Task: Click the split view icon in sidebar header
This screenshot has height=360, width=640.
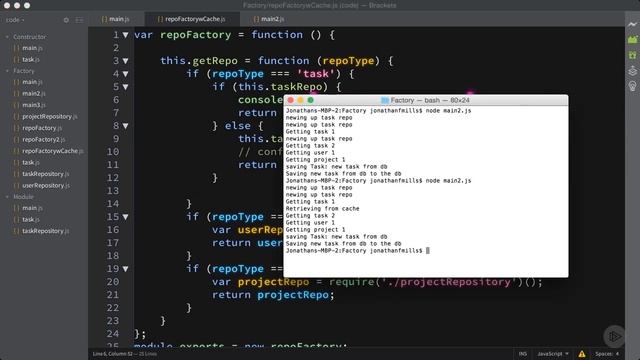Action: point(79,20)
